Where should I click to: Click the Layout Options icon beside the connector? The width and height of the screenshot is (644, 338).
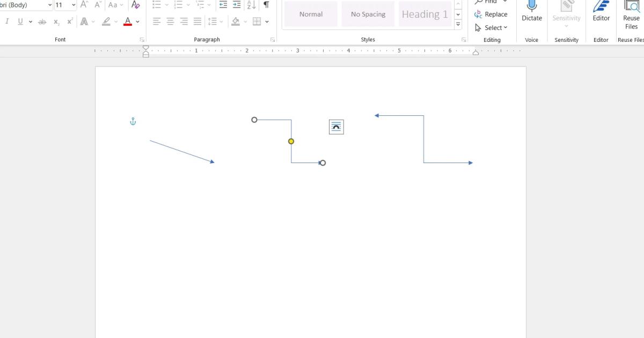[336, 127]
